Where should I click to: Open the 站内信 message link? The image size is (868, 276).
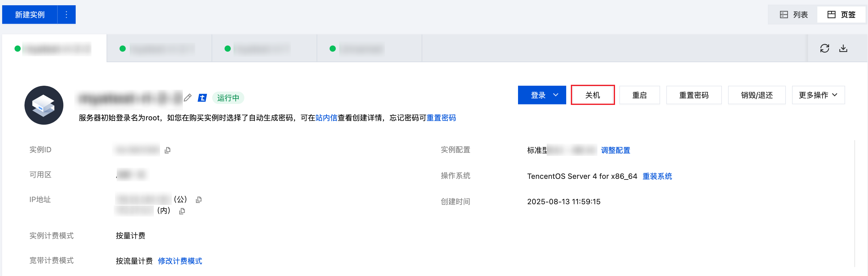pyautogui.click(x=326, y=118)
